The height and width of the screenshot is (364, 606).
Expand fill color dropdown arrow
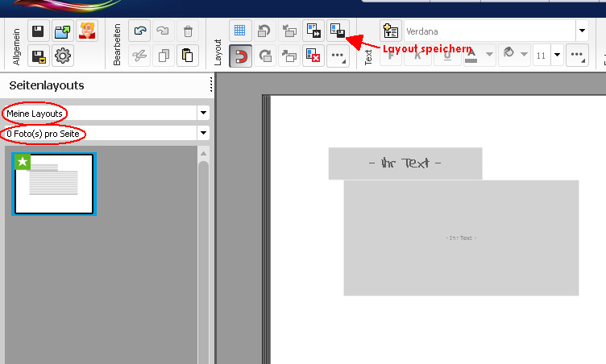[524, 55]
